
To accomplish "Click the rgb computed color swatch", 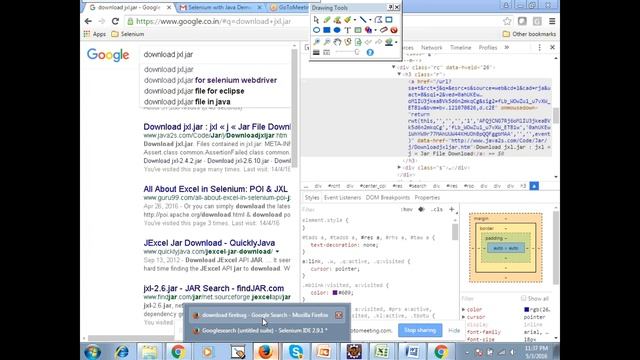I will tap(527, 310).
